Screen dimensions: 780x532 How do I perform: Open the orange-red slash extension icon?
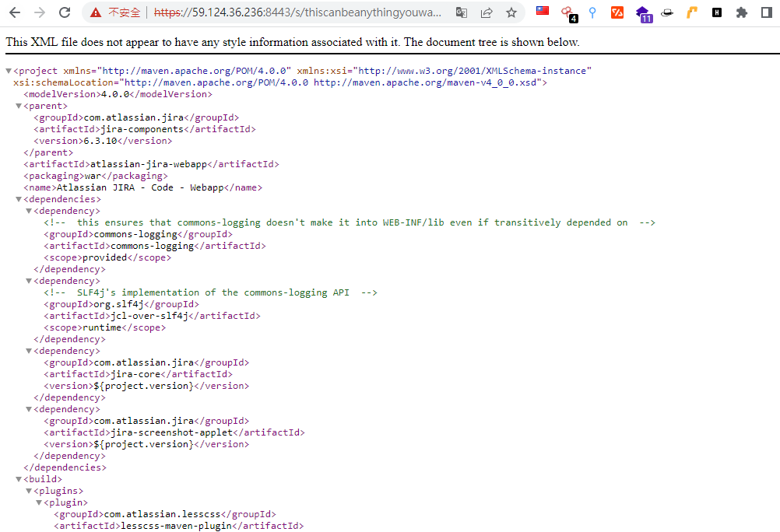click(x=617, y=12)
